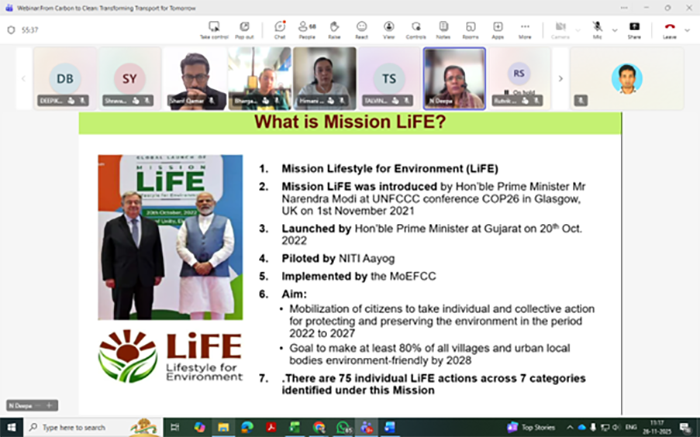Open the More actions menu
Viewport: 700px width, 437px height.
point(524,28)
